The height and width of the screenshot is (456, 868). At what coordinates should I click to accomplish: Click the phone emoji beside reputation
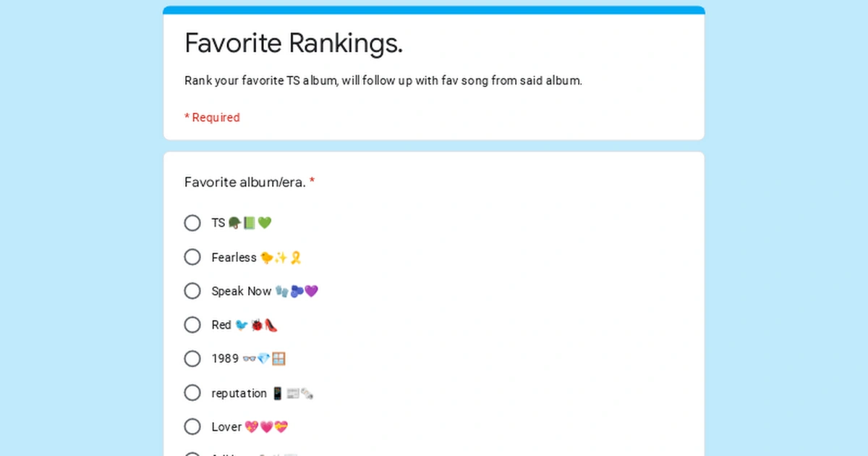[x=277, y=393]
